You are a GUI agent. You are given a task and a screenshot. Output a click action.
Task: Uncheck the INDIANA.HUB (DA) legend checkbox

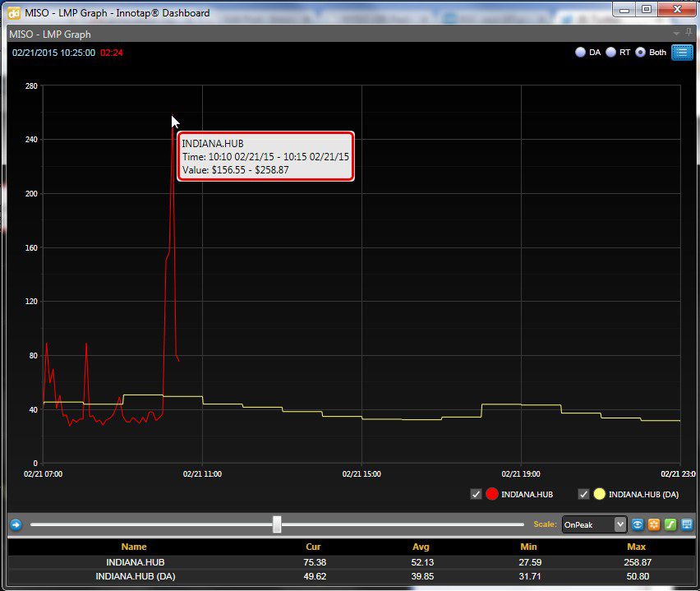(x=583, y=494)
